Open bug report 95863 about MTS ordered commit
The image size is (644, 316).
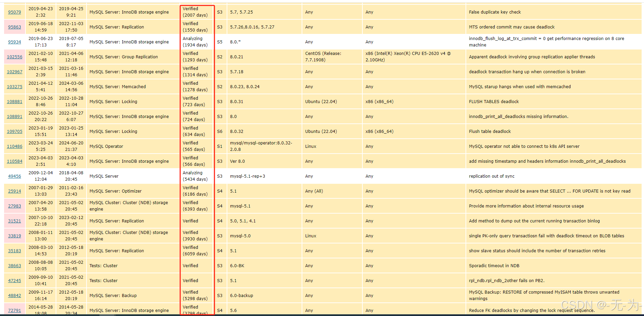click(x=15, y=27)
